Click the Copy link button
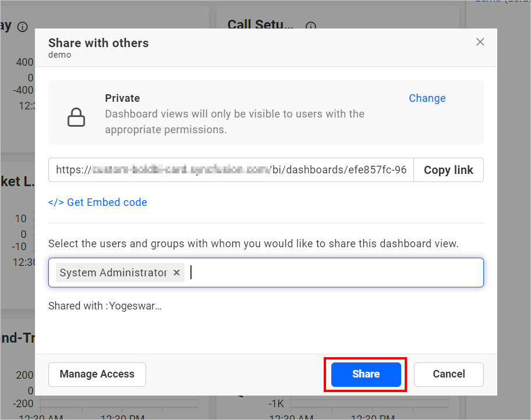 (x=448, y=169)
